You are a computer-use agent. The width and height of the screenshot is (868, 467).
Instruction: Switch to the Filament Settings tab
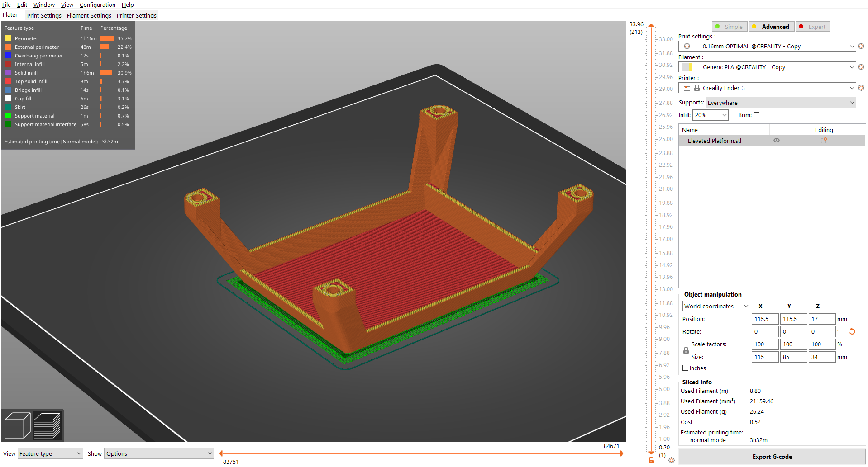pos(89,15)
